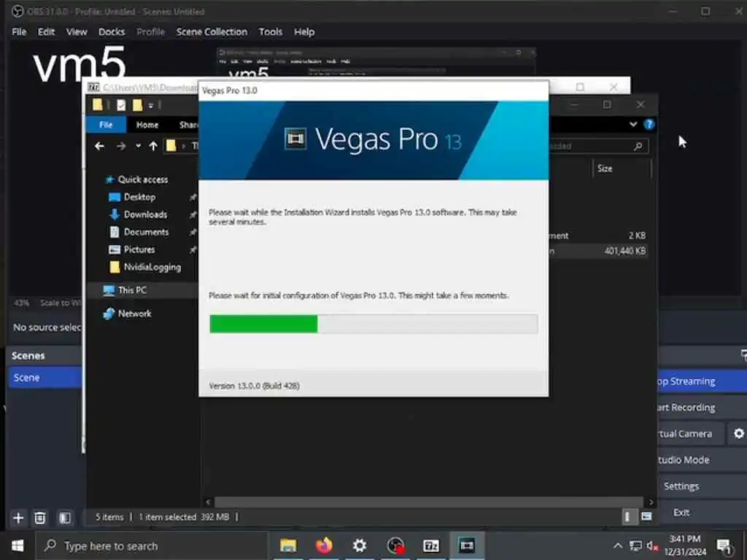Expand the Explorer ribbon chevron
The height and width of the screenshot is (560, 747).
pyautogui.click(x=633, y=124)
